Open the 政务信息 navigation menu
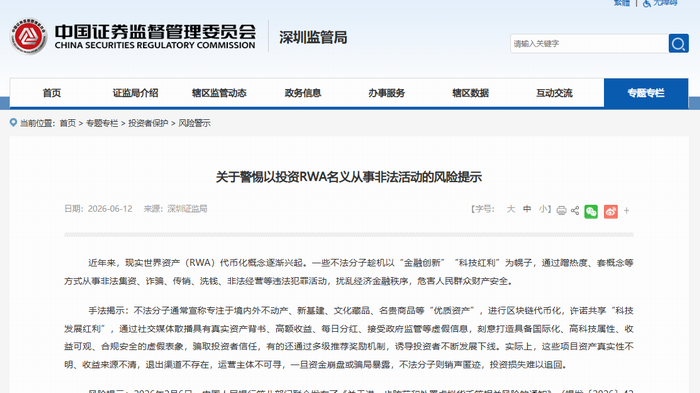The width and height of the screenshot is (700, 393). click(x=303, y=93)
